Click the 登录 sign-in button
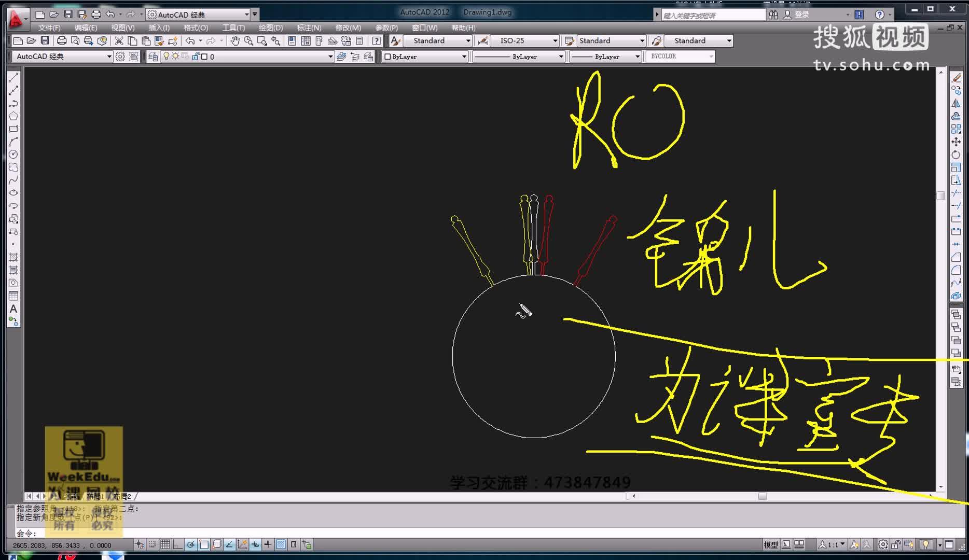 (799, 14)
